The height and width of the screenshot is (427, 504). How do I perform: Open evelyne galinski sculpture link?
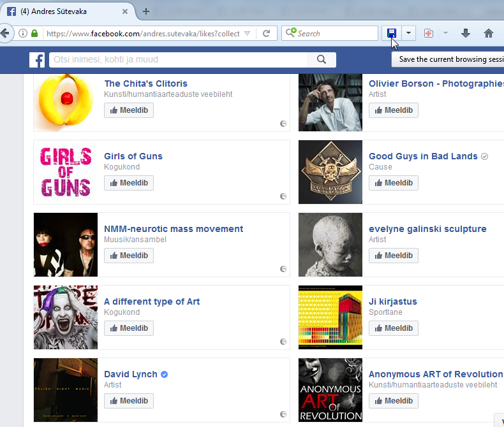[428, 229]
